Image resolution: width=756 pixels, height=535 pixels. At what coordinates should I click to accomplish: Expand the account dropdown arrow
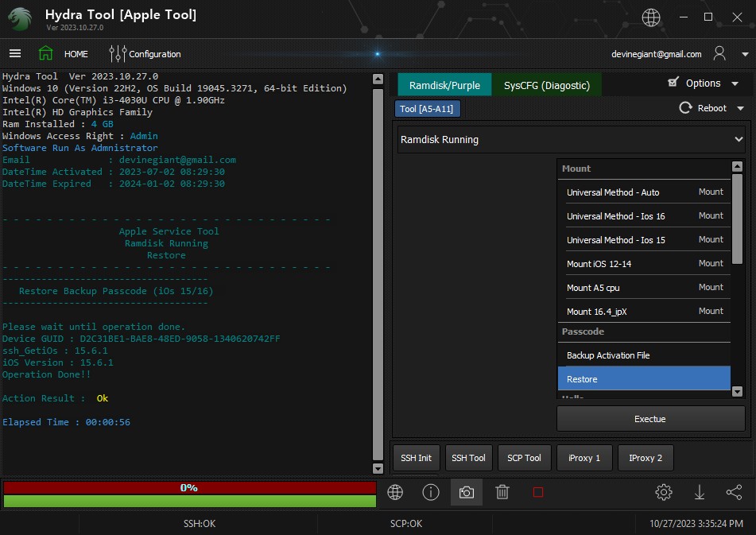[745, 55]
